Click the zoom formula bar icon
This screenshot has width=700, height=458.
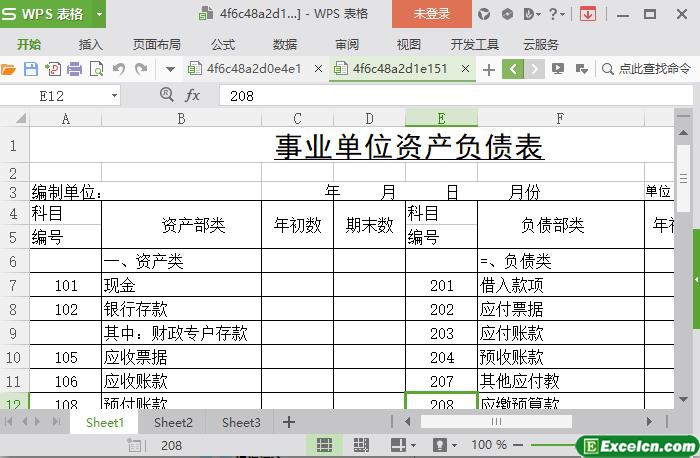167,95
